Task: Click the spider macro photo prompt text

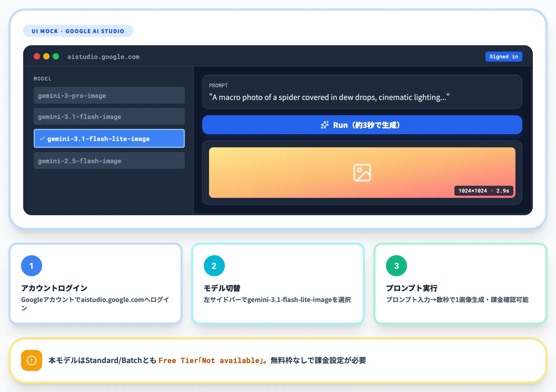Action: 329,97
